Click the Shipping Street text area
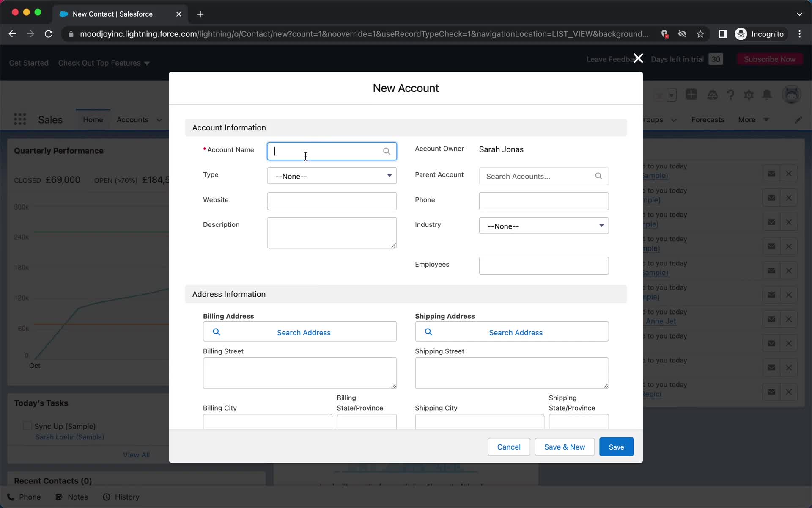The image size is (812, 508). coord(512,373)
